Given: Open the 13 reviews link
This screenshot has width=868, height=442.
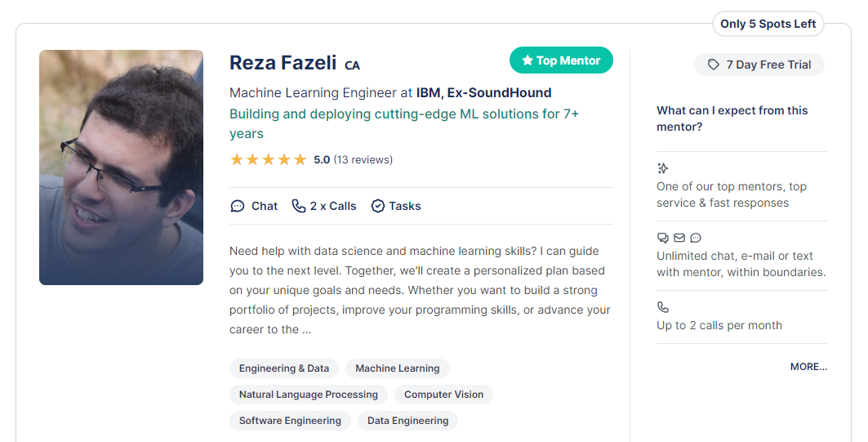Looking at the screenshot, I should point(363,160).
